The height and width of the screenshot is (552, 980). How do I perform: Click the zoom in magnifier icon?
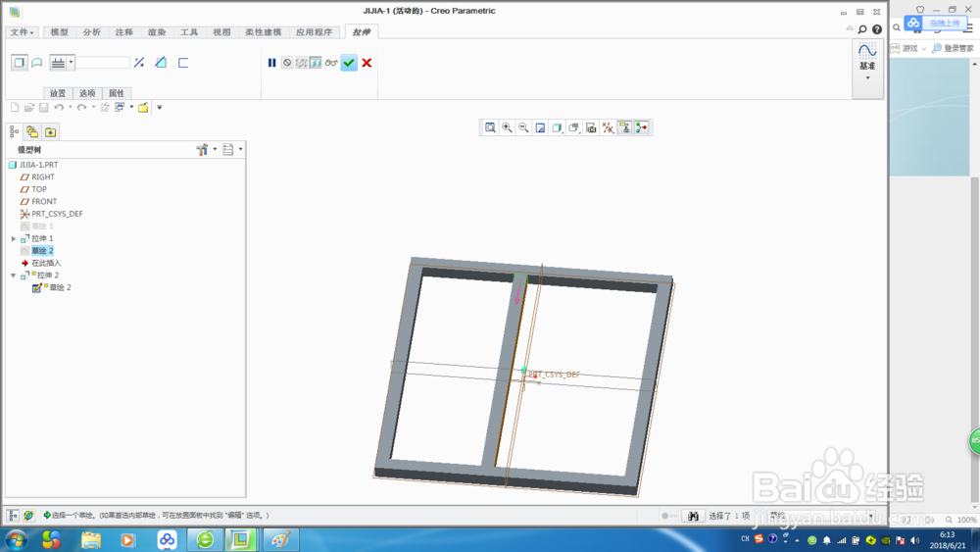[x=507, y=128]
